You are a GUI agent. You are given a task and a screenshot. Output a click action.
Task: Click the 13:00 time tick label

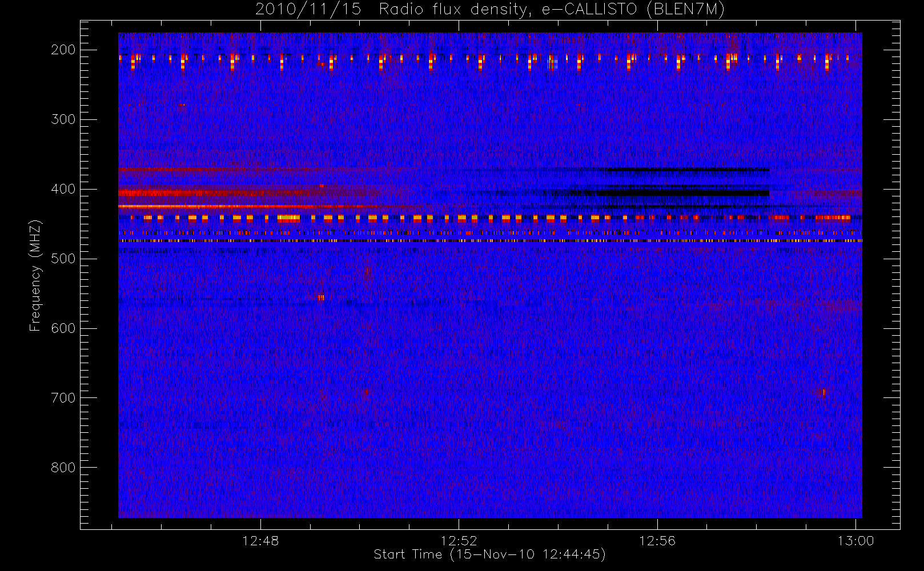pyautogui.click(x=855, y=541)
